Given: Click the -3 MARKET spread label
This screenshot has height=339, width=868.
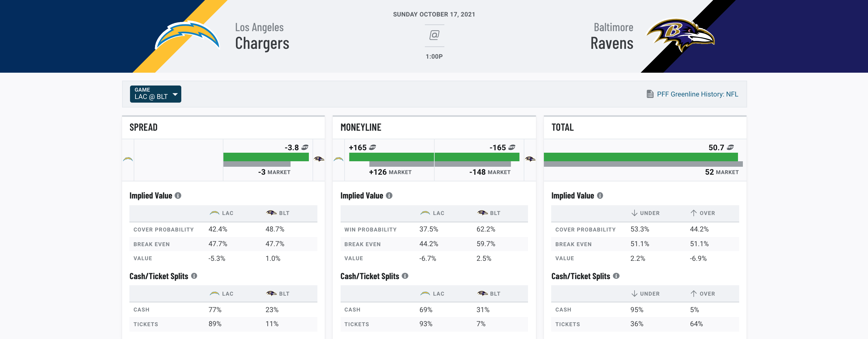Looking at the screenshot, I should point(274,172).
